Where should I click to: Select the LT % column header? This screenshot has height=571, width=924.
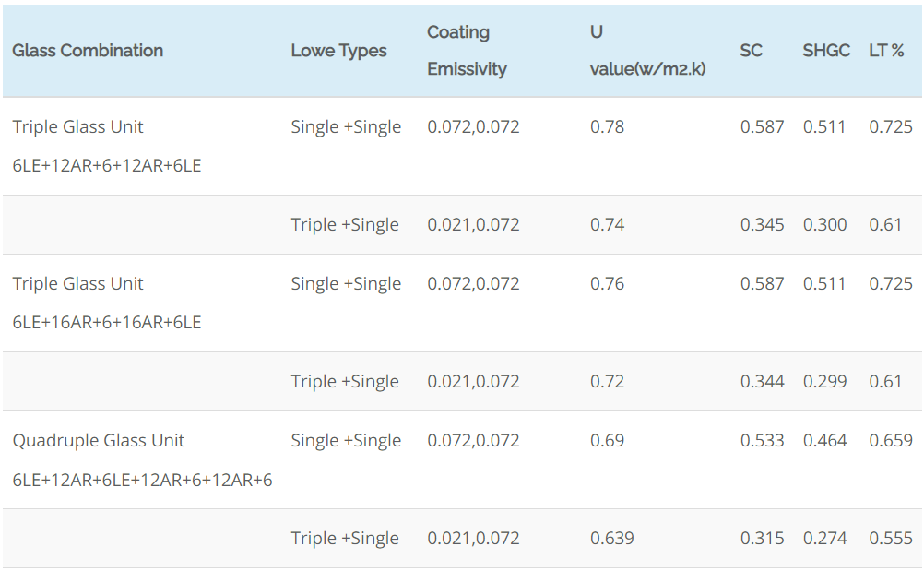[x=886, y=51]
